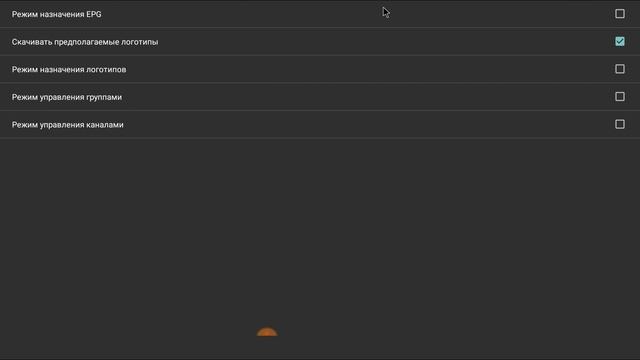Enable the Режим назначения EPG checkbox
Screen dimensions: 640x360
pos(620,14)
